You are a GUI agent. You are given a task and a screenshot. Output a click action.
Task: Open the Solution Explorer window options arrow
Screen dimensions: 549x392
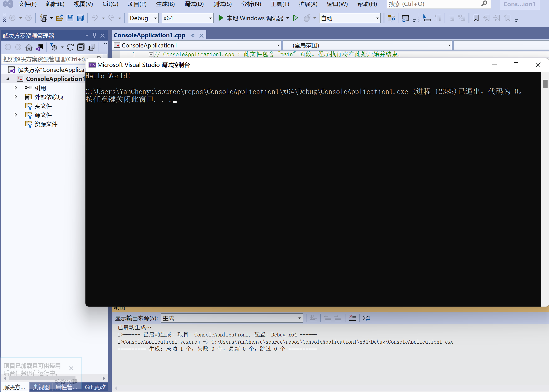click(87, 36)
